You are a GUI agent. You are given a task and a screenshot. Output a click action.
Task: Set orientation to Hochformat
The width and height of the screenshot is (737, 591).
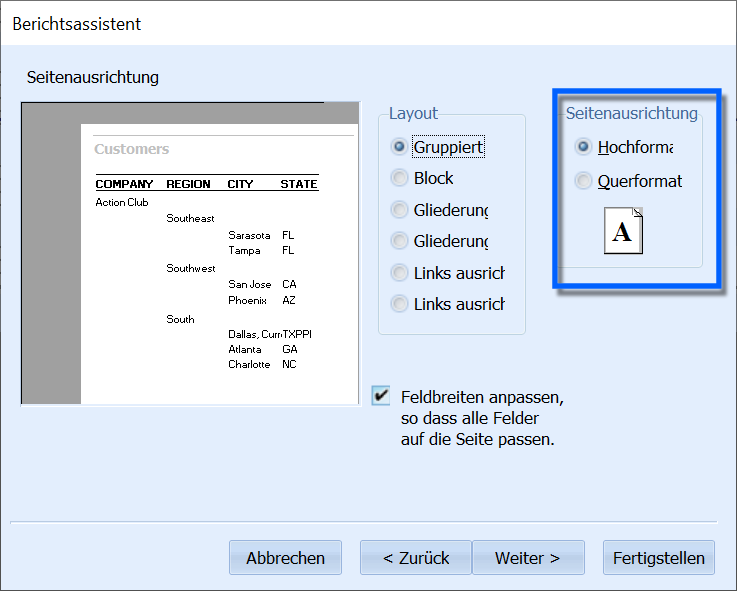(x=624, y=147)
